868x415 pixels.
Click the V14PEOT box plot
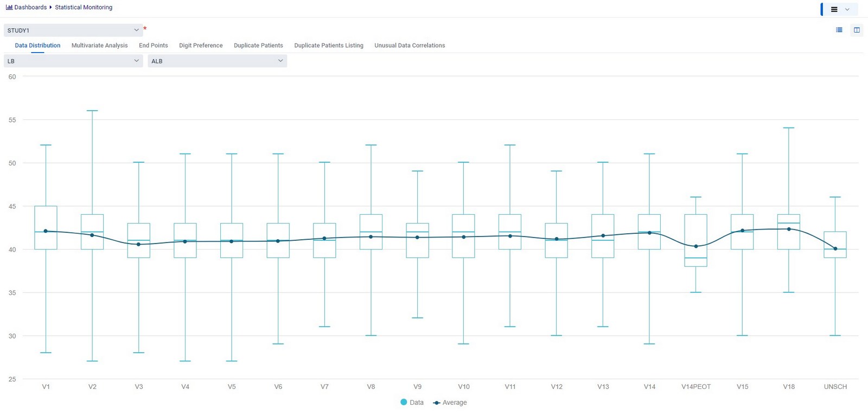696,240
